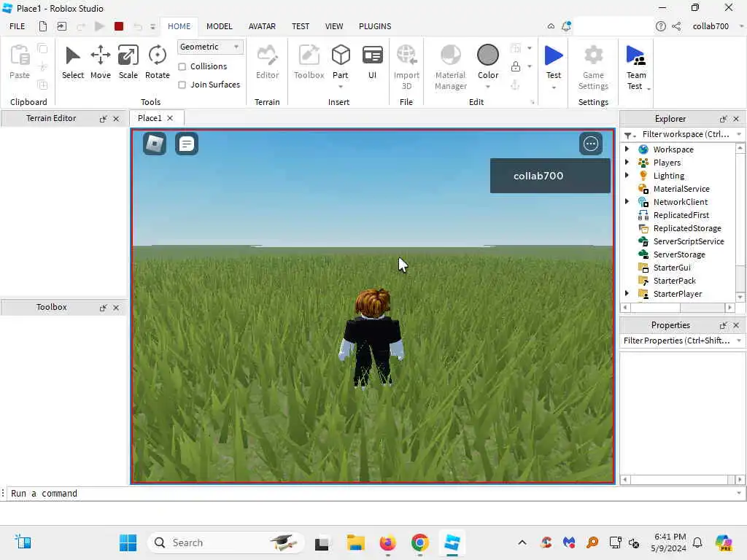Expand the Players tree node
747x560 pixels.
point(627,163)
